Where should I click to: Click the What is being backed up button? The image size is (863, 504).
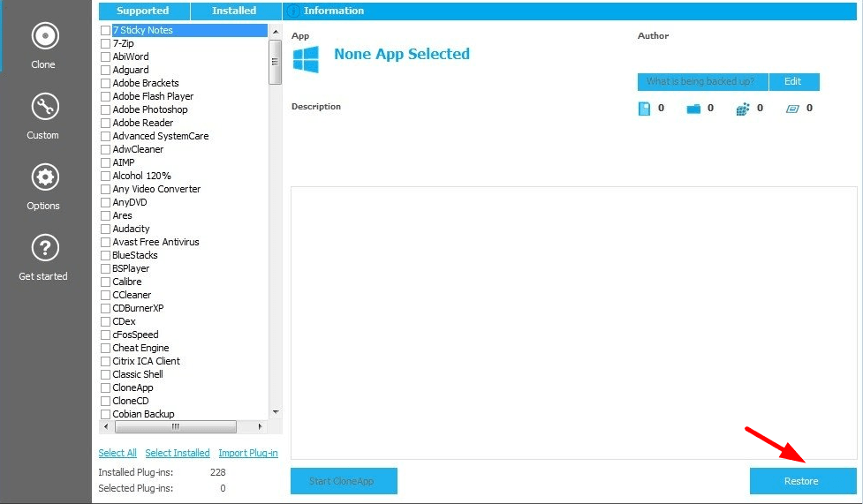point(702,81)
